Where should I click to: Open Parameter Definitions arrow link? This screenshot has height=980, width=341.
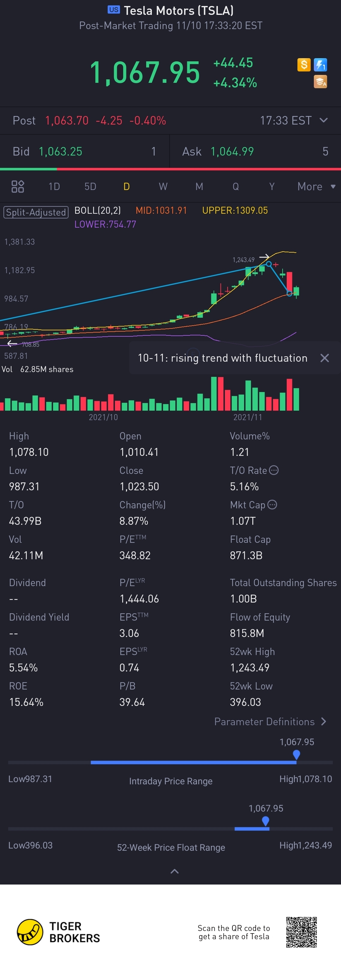270,721
